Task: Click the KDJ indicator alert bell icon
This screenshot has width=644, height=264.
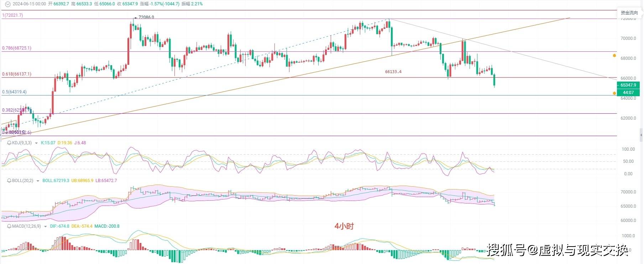Action: tap(10, 143)
